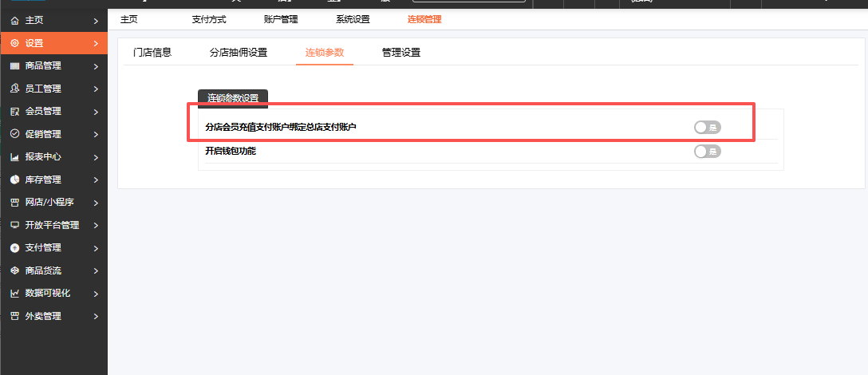Viewport: 868px width, 375px height.
Task: Open the 分店抽佣设置 tab
Action: coord(238,53)
